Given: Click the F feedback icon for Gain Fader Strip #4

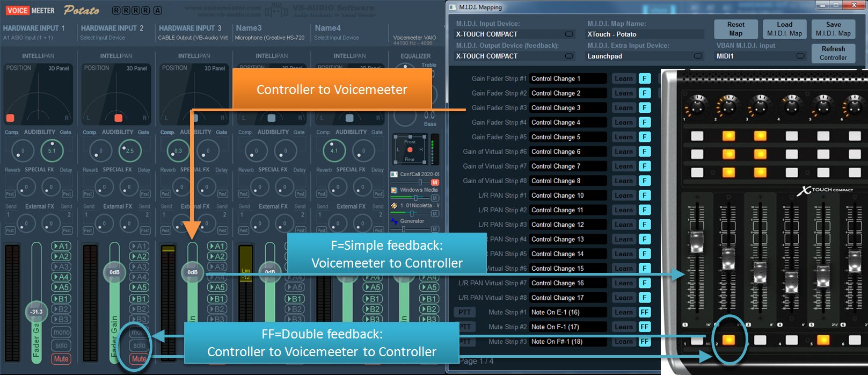Looking at the screenshot, I should 645,122.
